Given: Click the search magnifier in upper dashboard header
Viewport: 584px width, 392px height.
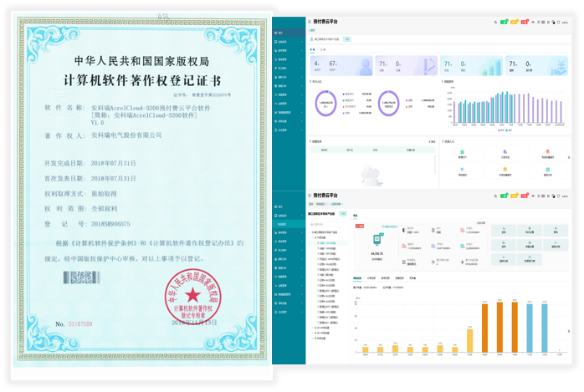Looking at the screenshot, I should point(495,23).
